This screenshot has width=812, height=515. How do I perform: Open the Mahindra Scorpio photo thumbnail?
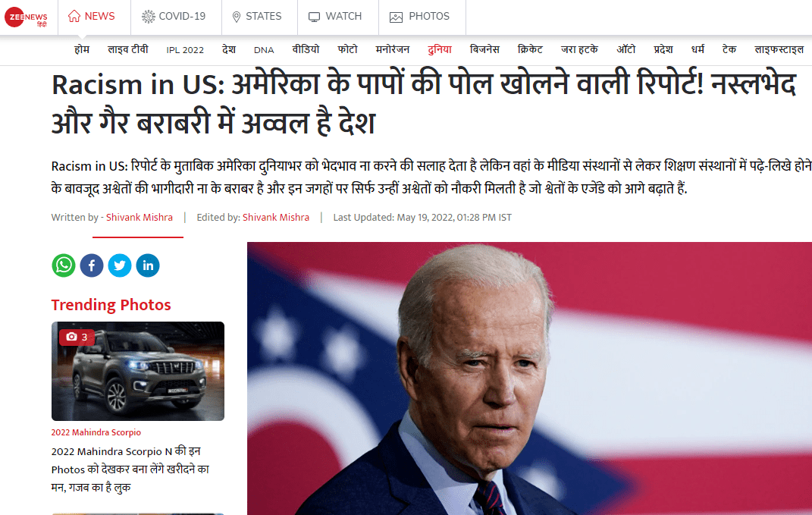coord(138,371)
